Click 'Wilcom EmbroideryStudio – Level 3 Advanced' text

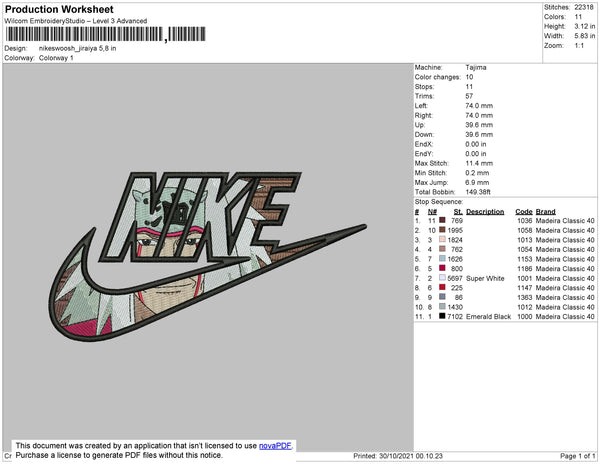(76, 21)
